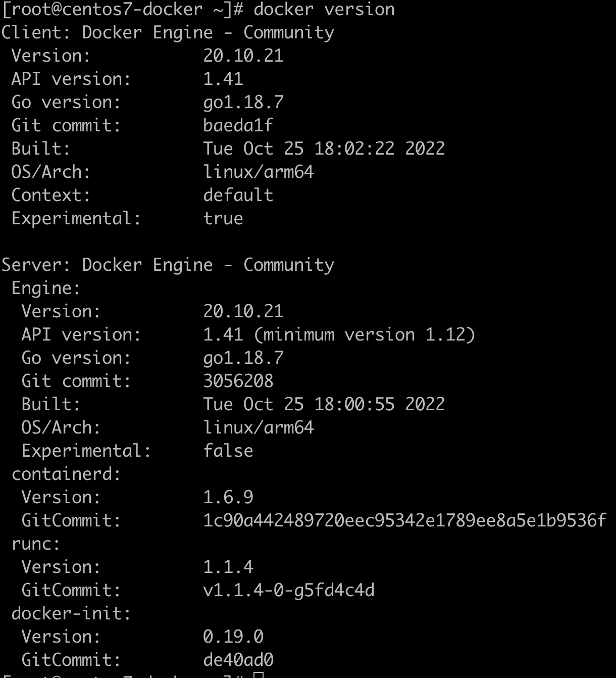This screenshot has width=616, height=678.
Task: Click client version value 20.10.21
Action: [243, 56]
